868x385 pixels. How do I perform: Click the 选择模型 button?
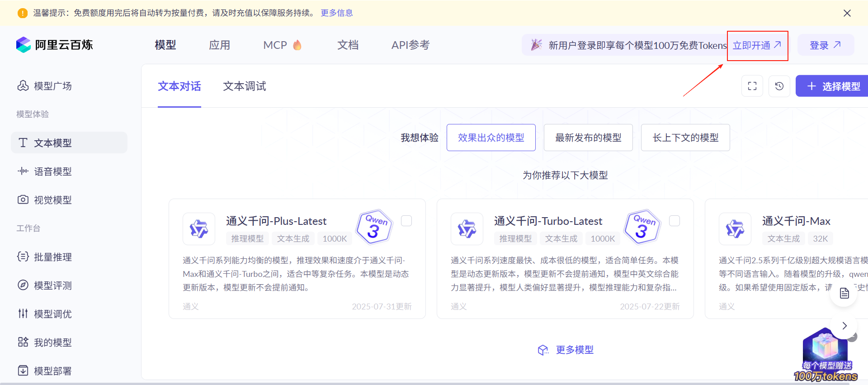pyautogui.click(x=832, y=86)
